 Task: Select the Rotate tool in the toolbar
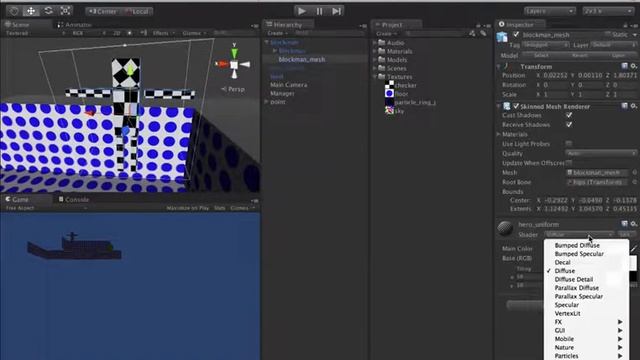tap(48, 11)
